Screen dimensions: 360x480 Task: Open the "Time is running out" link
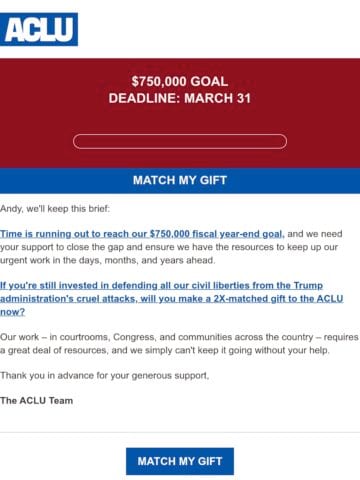142,234
